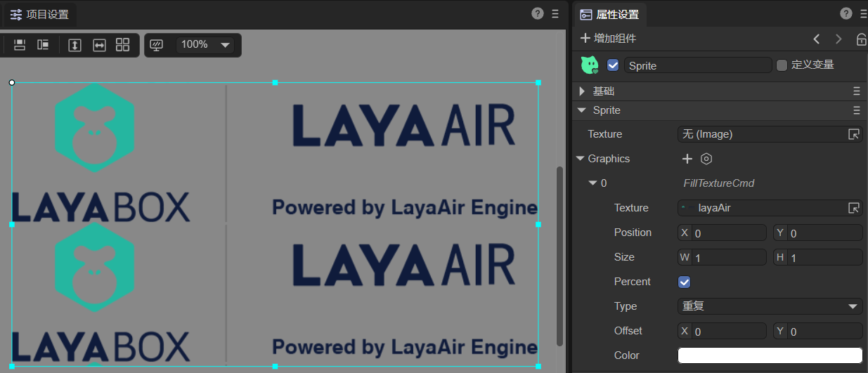Collapse the item 0 FillTextureCmd entry
The height and width of the screenshot is (373, 868).
(593, 183)
